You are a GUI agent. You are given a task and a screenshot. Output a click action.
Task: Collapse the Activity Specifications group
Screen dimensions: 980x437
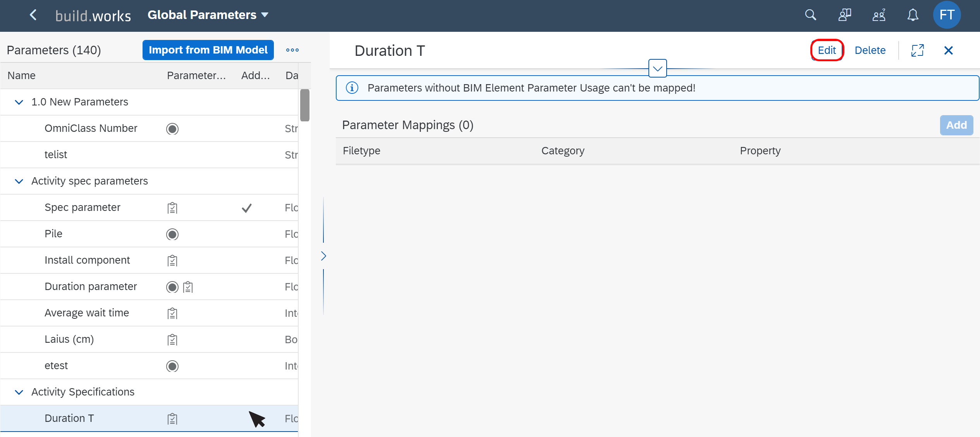point(19,392)
